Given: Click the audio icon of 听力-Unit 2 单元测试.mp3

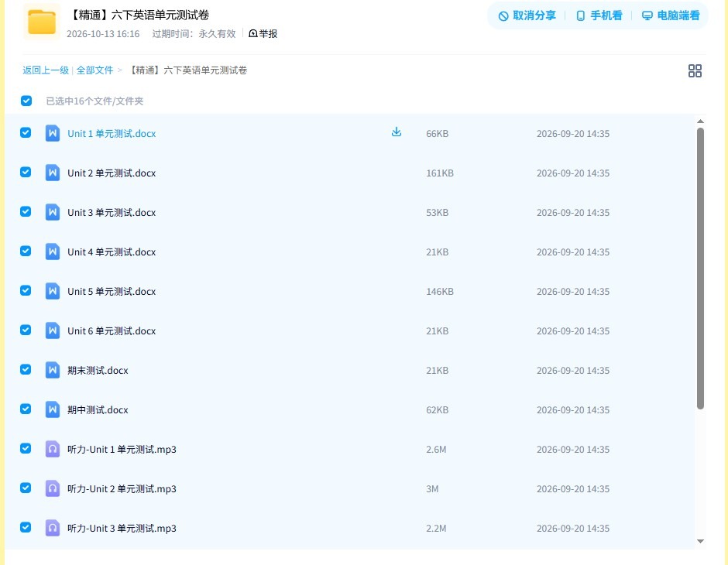Looking at the screenshot, I should pyautogui.click(x=53, y=488).
